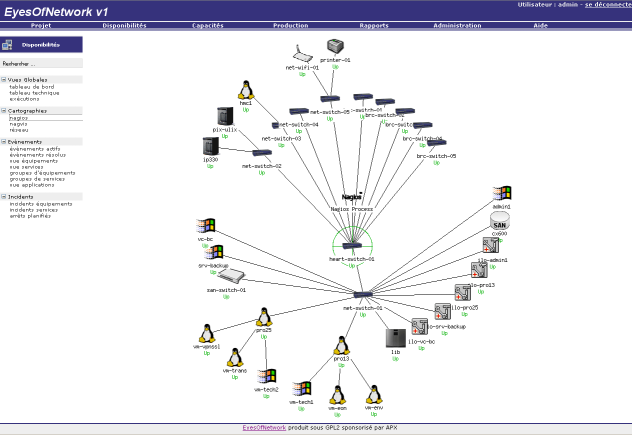Select nagios cartography link
632x435 pixels.
[19, 118]
